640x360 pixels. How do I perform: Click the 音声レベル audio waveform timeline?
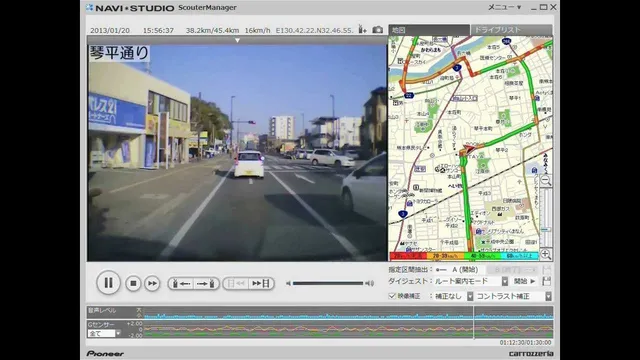coord(349,313)
